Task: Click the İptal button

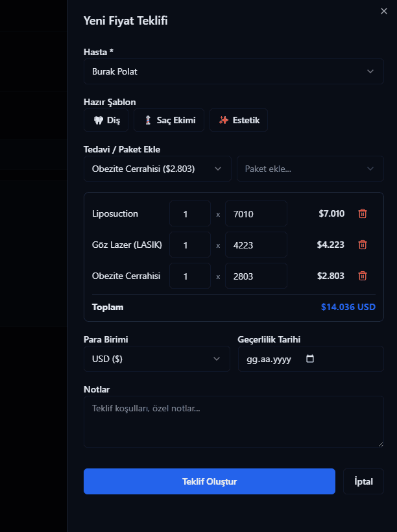Action: tap(363, 481)
